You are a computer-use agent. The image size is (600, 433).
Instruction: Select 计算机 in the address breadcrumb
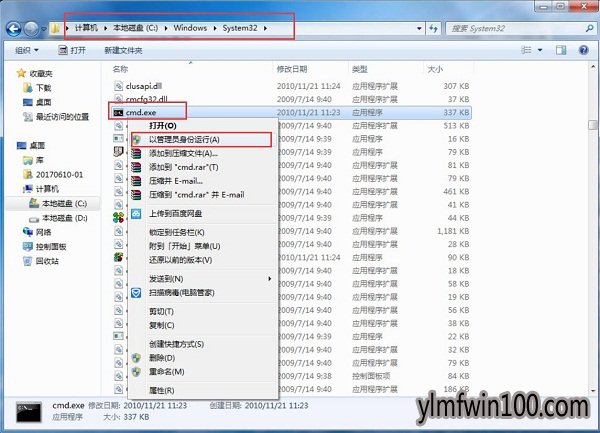pos(86,28)
